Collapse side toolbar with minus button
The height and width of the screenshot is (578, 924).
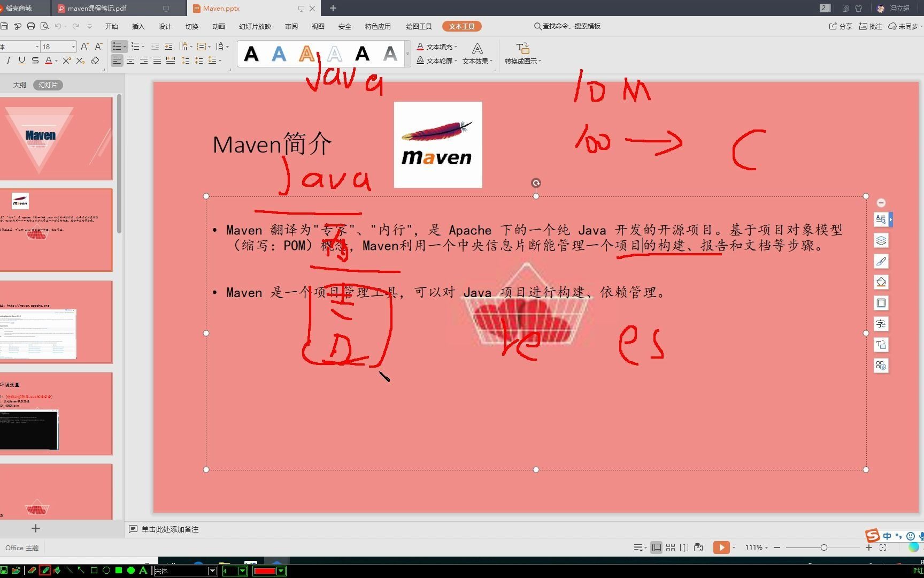click(x=881, y=203)
